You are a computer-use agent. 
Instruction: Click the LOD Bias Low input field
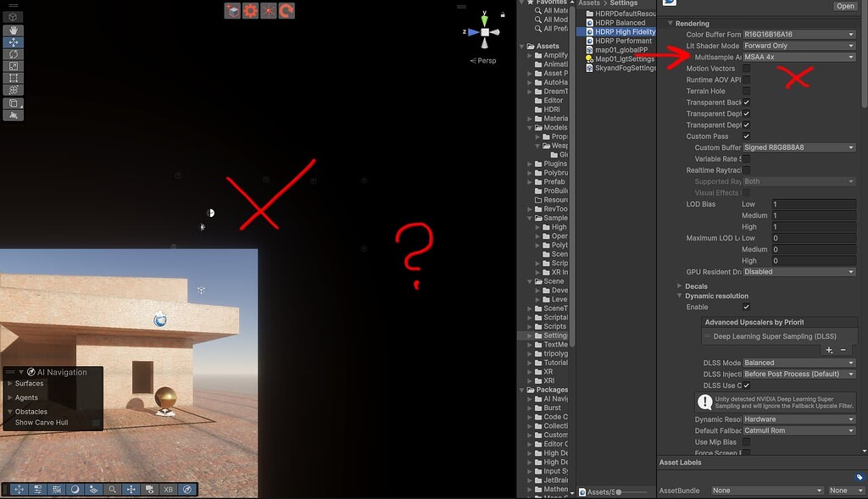[814, 204]
